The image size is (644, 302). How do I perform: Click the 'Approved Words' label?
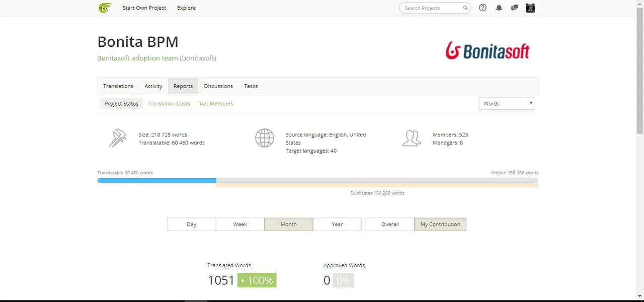click(x=344, y=265)
